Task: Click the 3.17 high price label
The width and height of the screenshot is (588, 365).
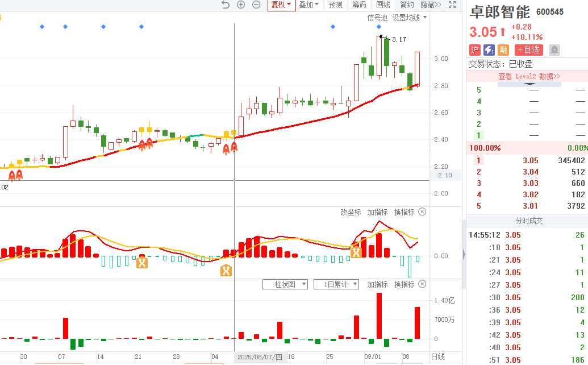Action: (x=399, y=39)
